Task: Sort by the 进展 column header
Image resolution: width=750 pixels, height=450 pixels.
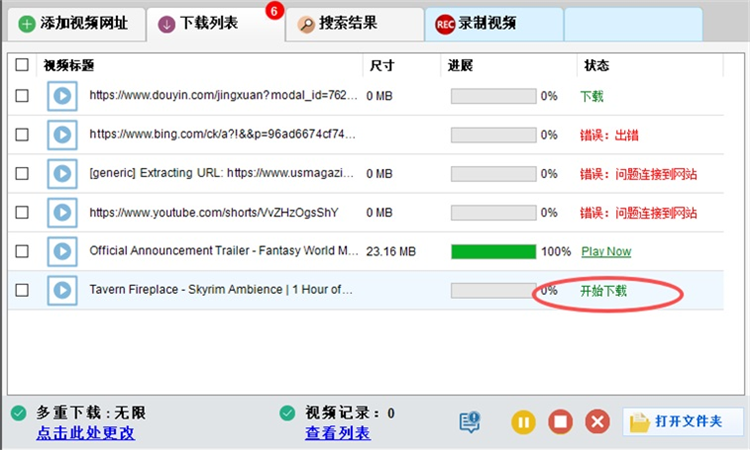Action: pyautogui.click(x=460, y=66)
